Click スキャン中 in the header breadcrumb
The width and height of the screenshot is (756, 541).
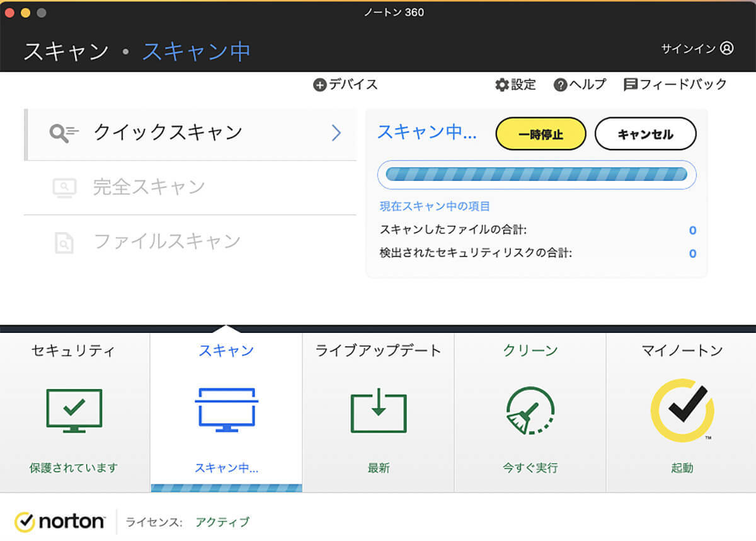point(197,51)
